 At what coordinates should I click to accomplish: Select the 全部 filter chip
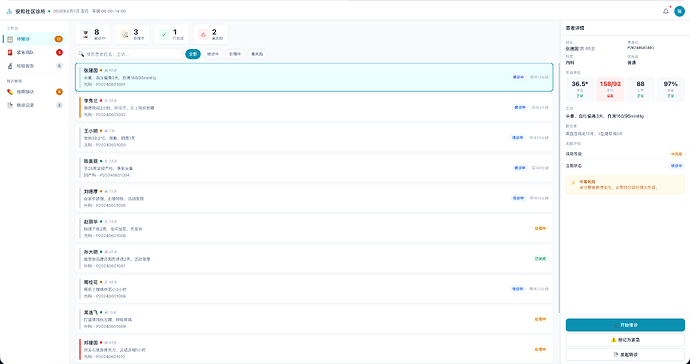click(193, 54)
